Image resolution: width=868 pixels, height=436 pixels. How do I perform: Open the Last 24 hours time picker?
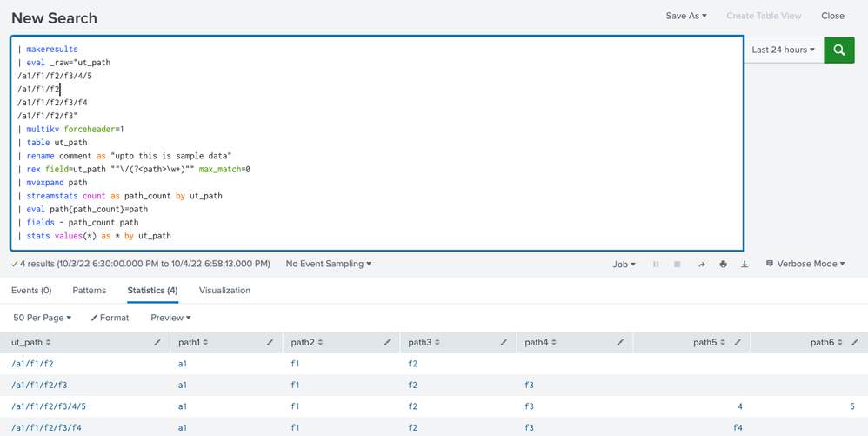click(783, 50)
